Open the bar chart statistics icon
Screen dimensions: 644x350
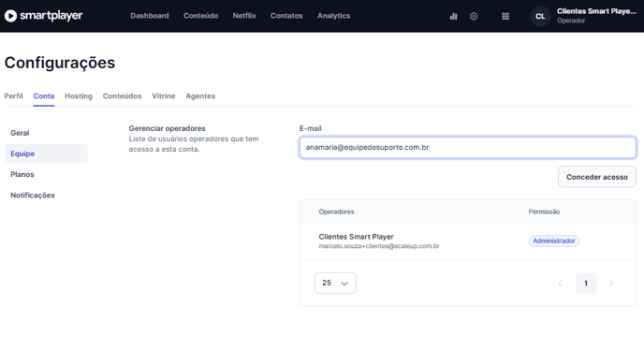(x=453, y=16)
